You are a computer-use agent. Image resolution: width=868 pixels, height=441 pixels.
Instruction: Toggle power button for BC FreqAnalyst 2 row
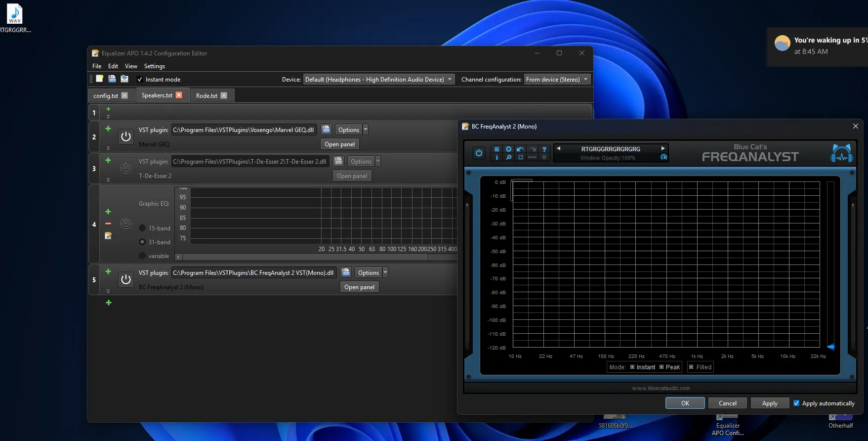(x=126, y=279)
